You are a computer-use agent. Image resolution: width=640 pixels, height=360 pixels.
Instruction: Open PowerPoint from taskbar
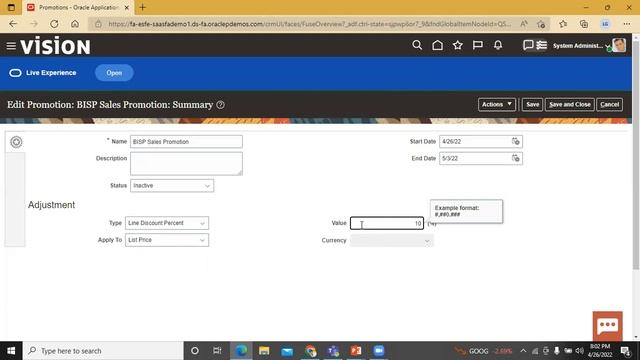click(x=356, y=351)
